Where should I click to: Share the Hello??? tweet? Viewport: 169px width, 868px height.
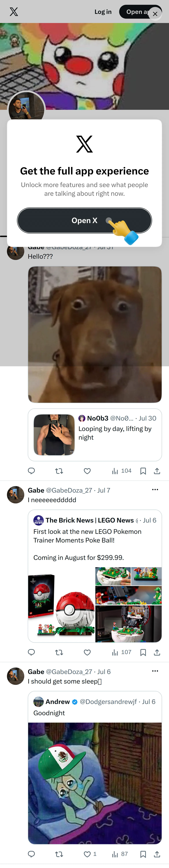(157, 471)
